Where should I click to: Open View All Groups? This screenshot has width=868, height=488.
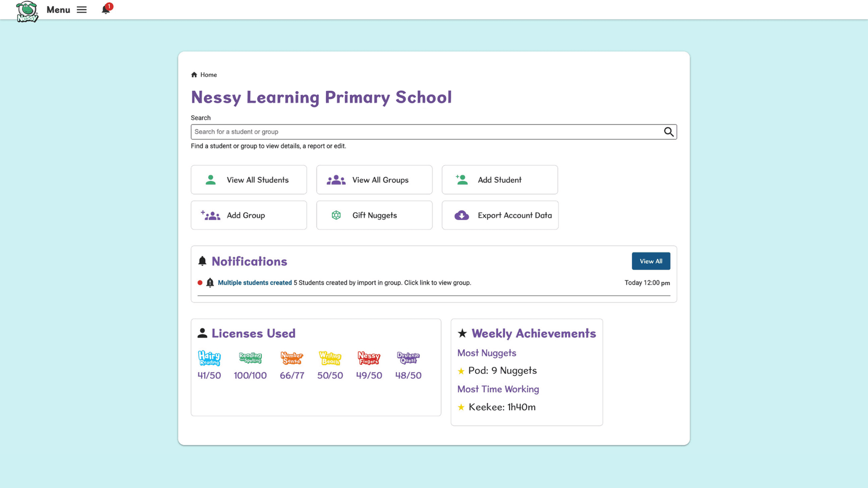point(374,180)
